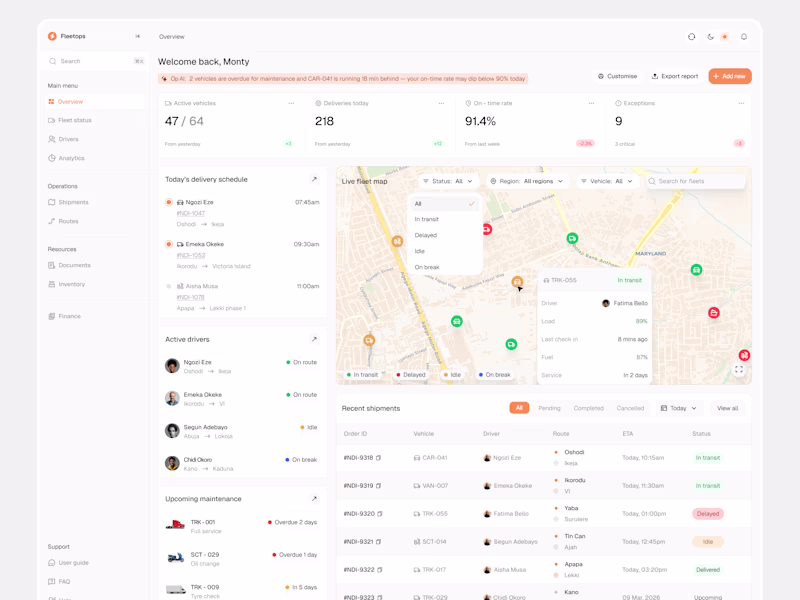
Task: Click the Customise button
Action: point(618,76)
